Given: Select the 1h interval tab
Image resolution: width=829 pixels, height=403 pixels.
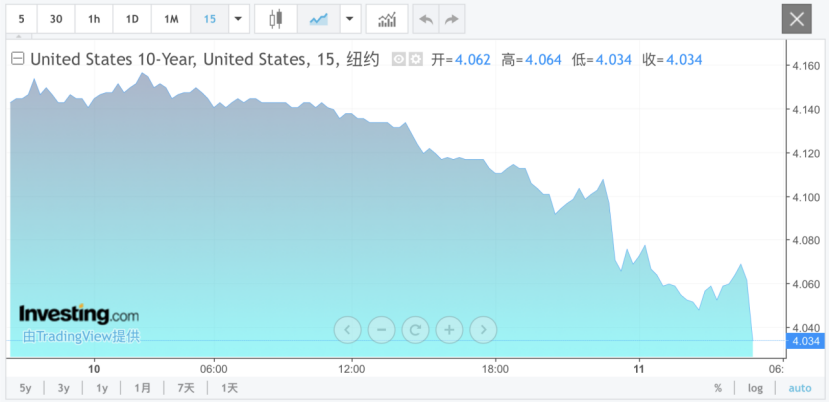Looking at the screenshot, I should [94, 19].
